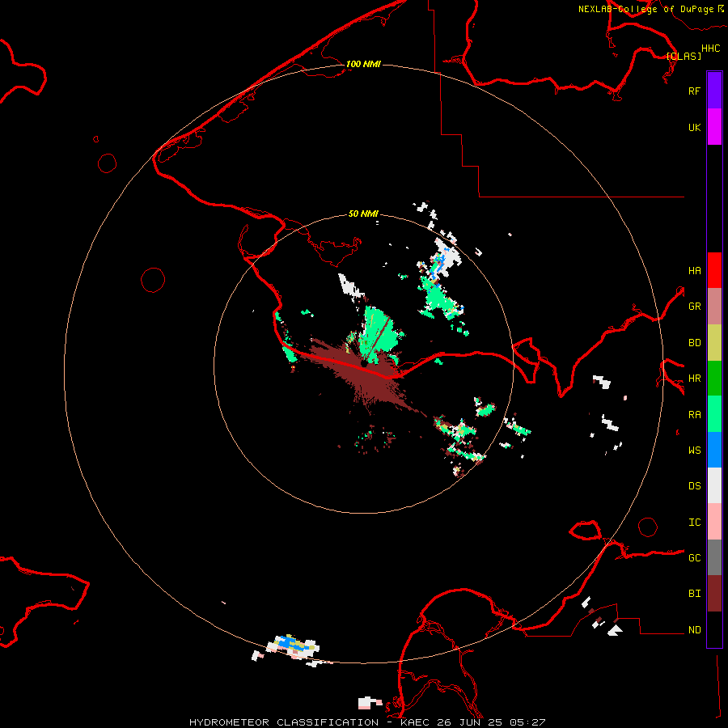Click the HA red legend swatch

click(714, 270)
